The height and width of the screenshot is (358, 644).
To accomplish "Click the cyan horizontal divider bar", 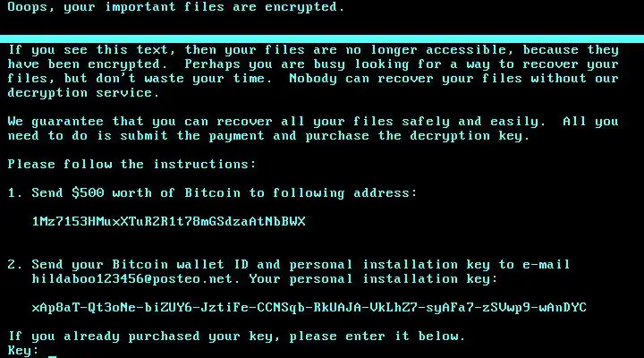I will [x=322, y=39].
